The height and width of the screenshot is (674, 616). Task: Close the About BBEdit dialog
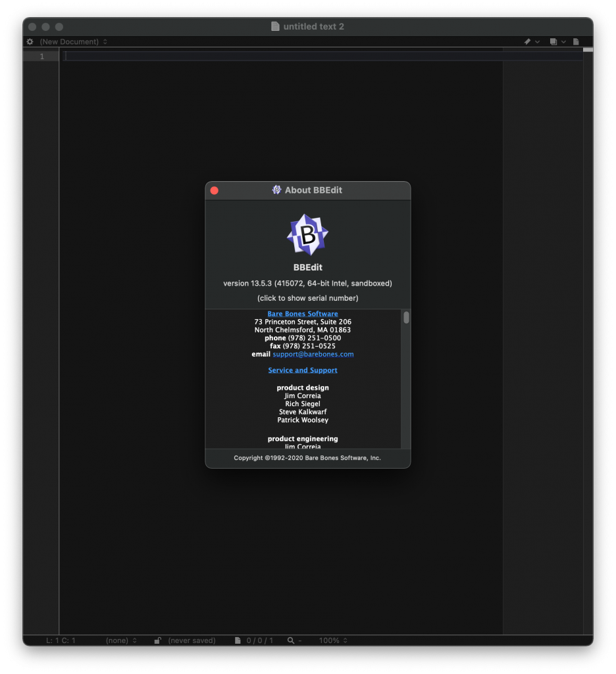(x=215, y=190)
